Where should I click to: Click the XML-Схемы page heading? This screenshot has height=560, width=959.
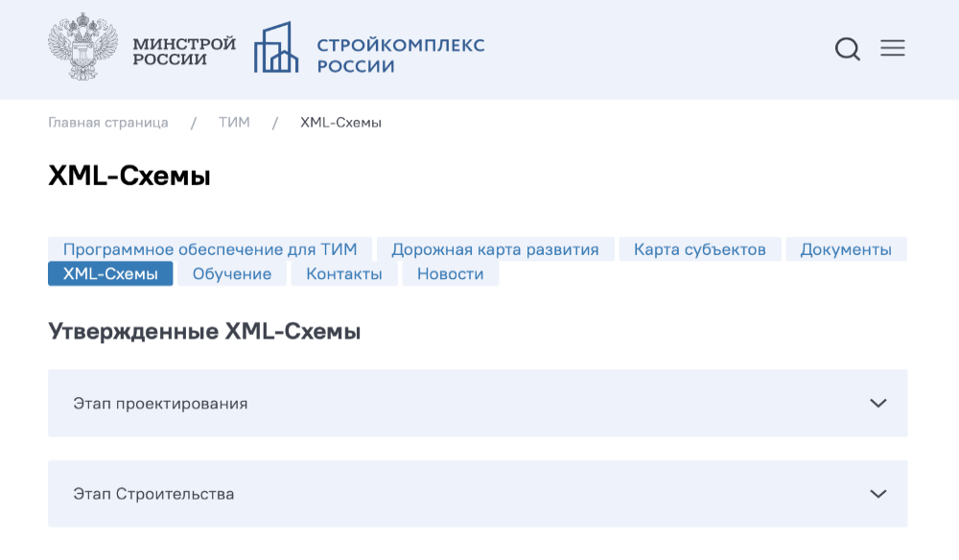(x=129, y=175)
